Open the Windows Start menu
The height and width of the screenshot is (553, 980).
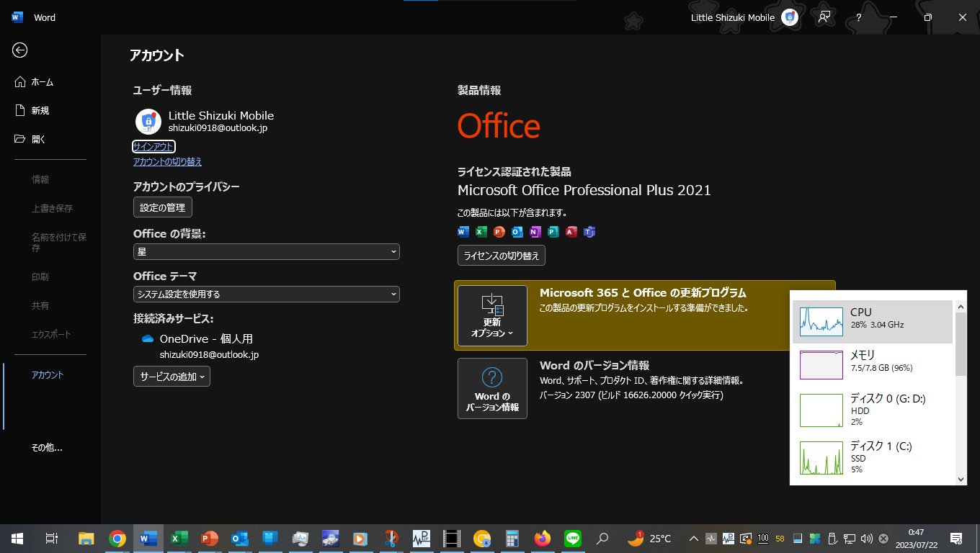coord(17,539)
